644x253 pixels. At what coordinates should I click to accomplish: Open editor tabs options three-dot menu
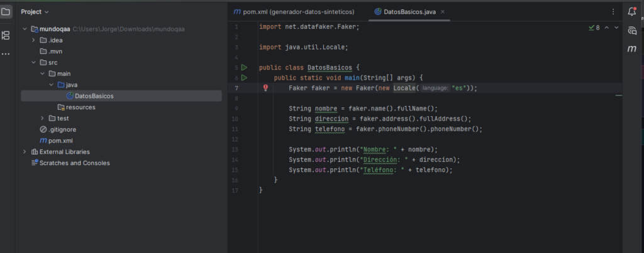click(x=613, y=12)
